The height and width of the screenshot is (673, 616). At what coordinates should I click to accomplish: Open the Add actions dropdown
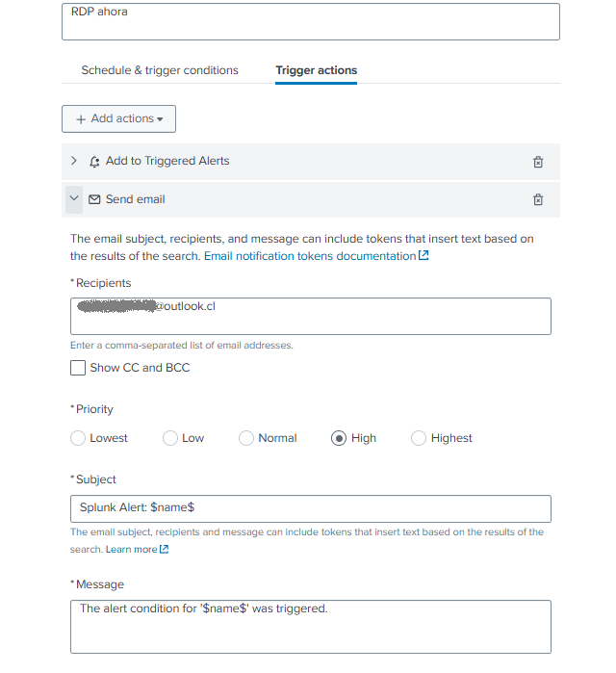tap(118, 118)
